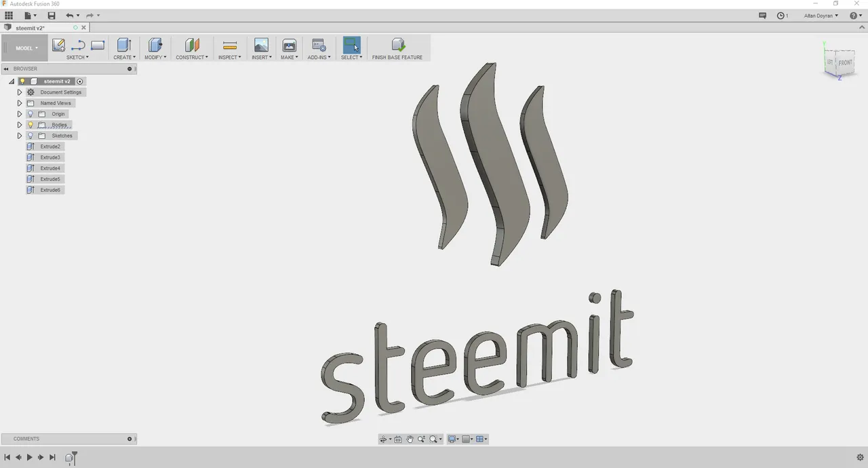Open notifications comment icon in title bar
The width and height of the screenshot is (868, 468).
pos(762,15)
